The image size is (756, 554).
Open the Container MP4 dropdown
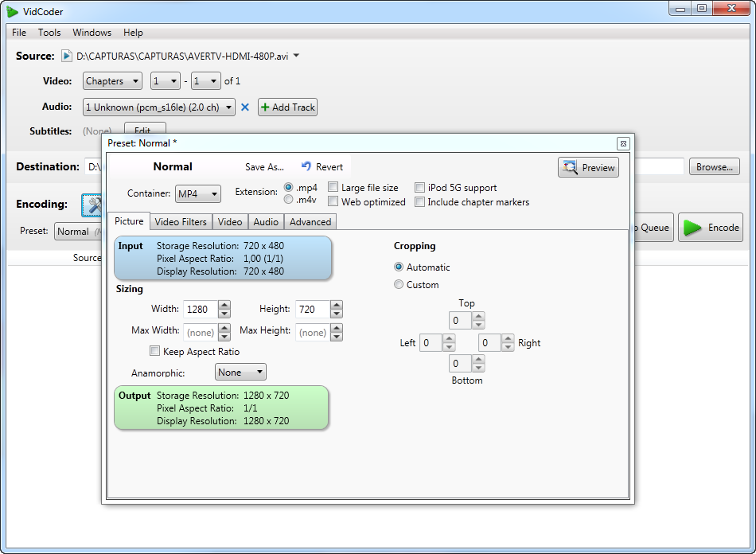198,193
